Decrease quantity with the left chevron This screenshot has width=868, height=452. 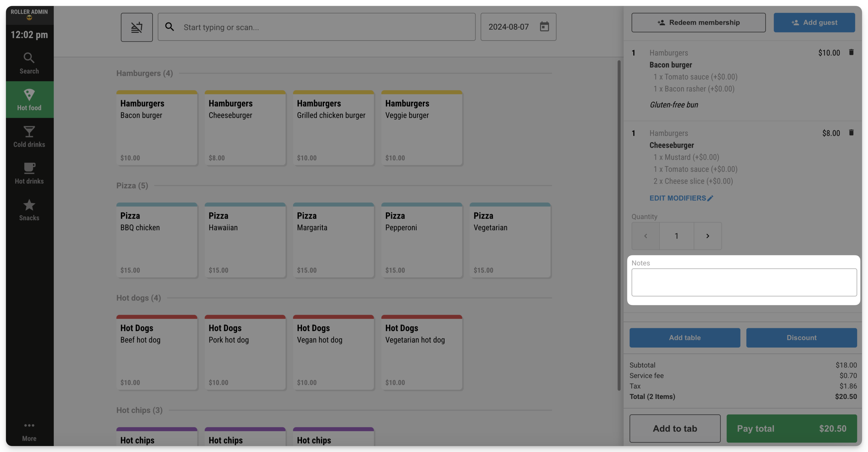tap(645, 236)
